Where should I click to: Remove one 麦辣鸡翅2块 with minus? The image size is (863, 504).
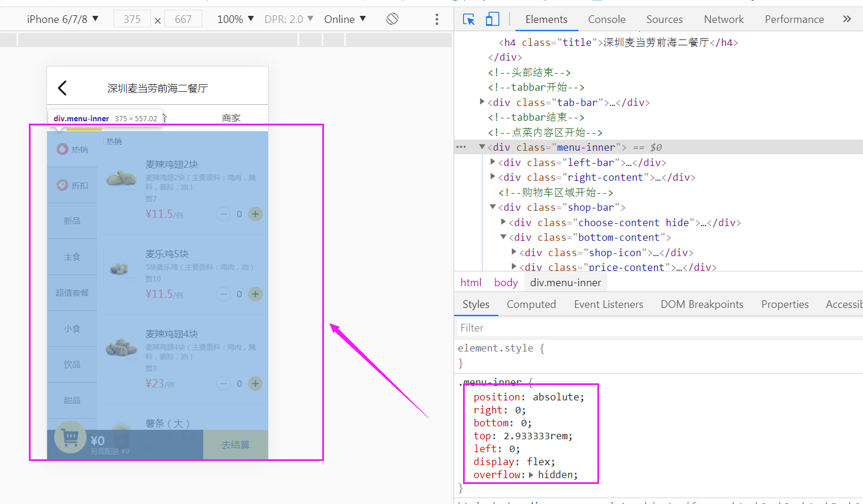[223, 214]
